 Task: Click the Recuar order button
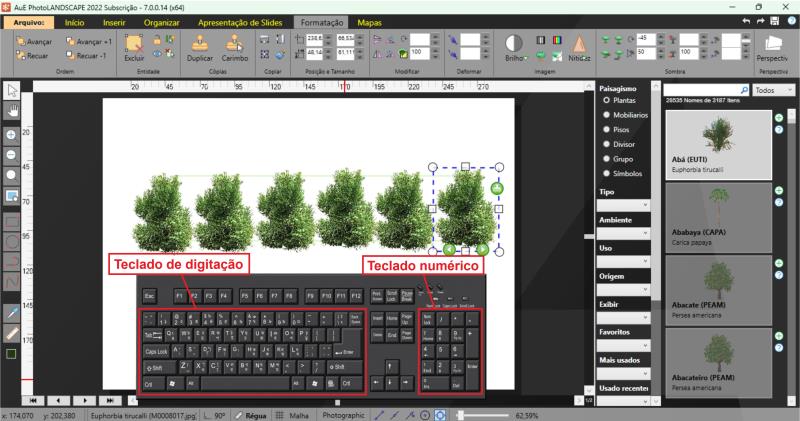click(32, 56)
